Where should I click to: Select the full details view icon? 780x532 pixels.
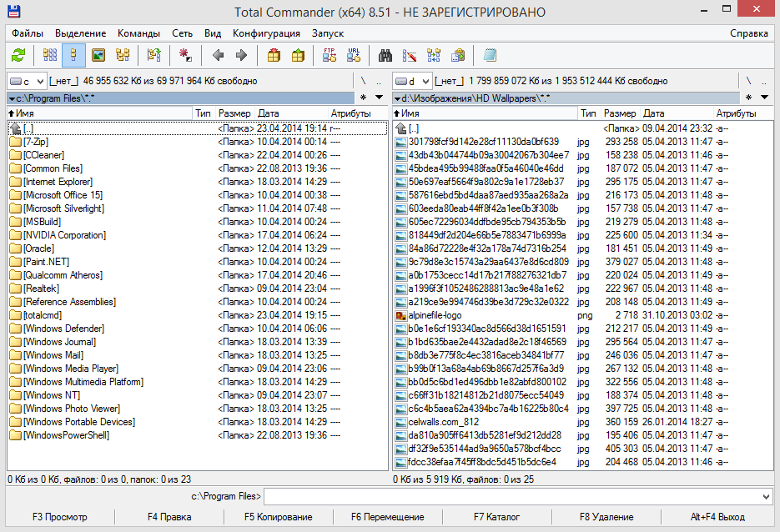(x=73, y=55)
